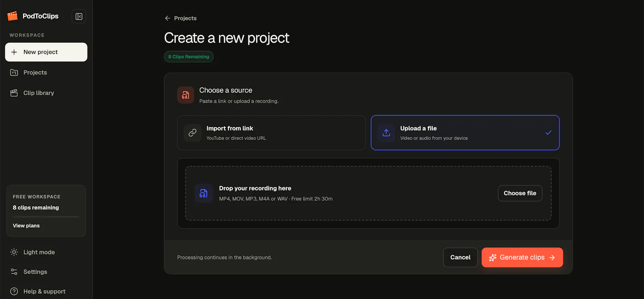Click 'YouTube or direct video URL' text
The width and height of the screenshot is (644, 299).
point(236,138)
